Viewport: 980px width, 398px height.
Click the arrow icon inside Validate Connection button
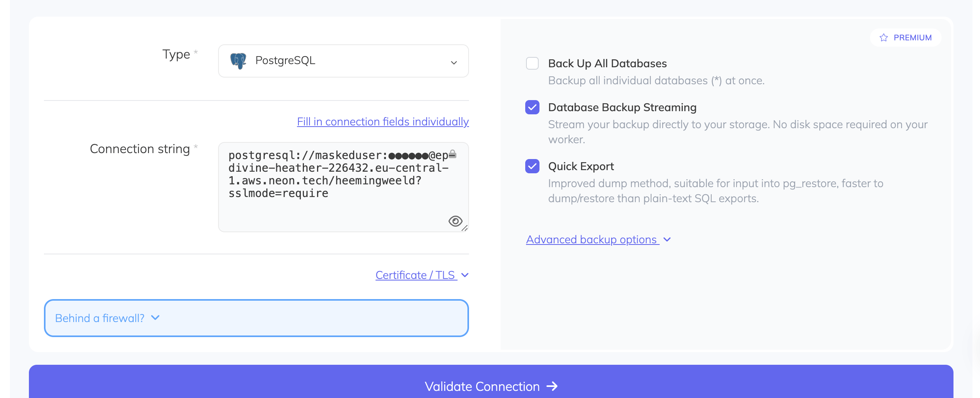553,387
